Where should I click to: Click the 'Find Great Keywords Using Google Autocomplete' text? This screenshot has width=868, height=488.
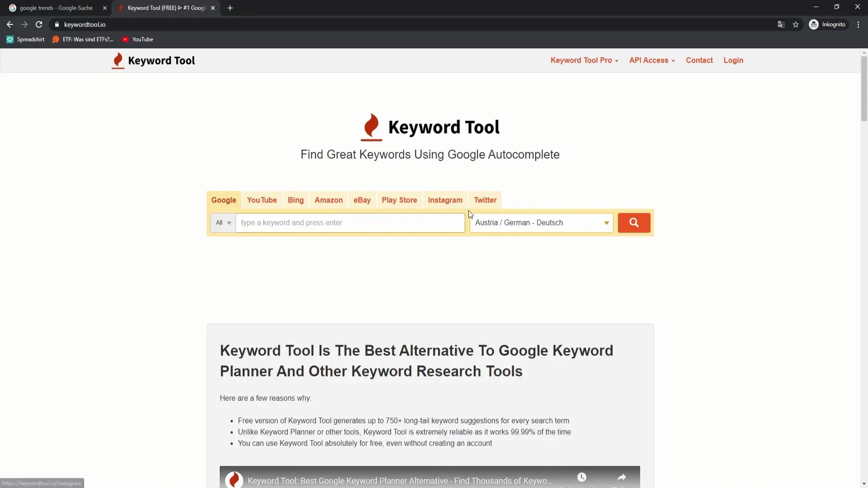(430, 155)
